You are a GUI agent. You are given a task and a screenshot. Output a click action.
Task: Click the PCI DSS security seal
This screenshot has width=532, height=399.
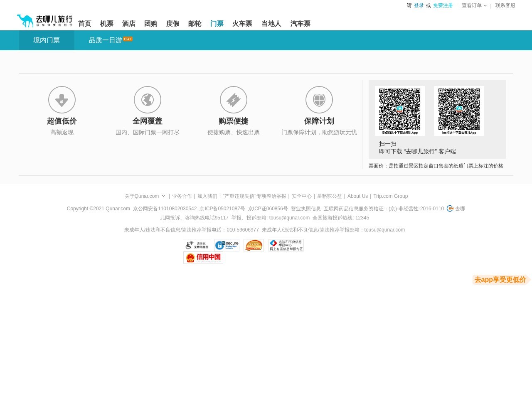pos(254,245)
